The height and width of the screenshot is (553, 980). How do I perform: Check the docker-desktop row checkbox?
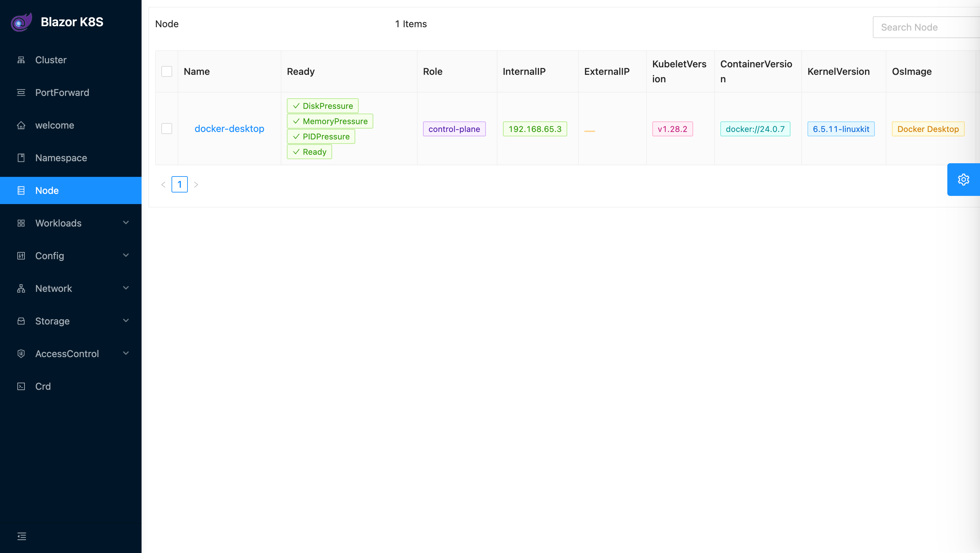click(x=167, y=129)
